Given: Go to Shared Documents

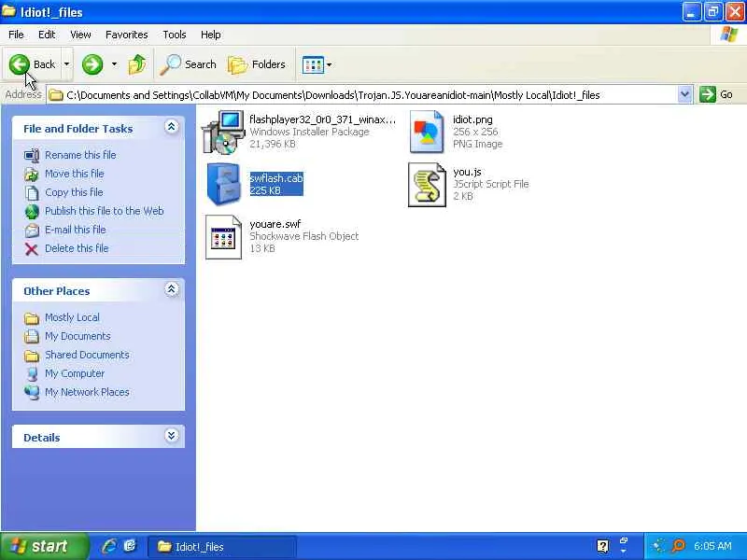Looking at the screenshot, I should pos(87,355).
